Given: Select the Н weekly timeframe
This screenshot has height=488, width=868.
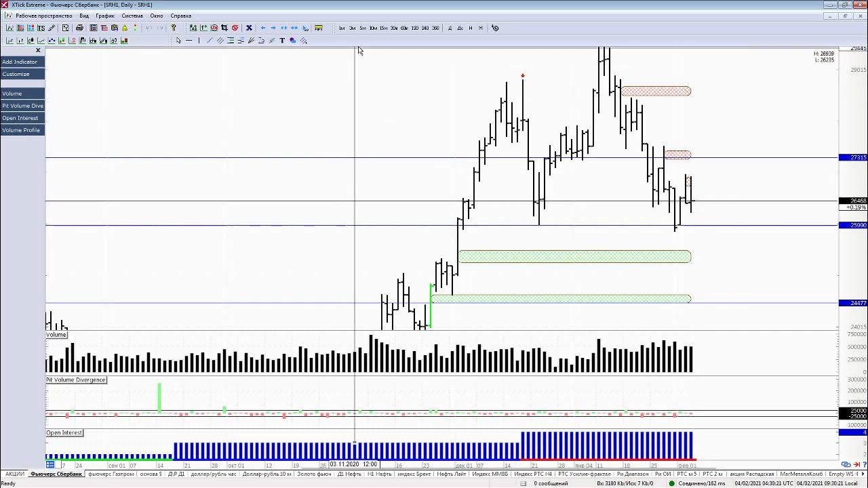Looking at the screenshot, I should (x=471, y=28).
